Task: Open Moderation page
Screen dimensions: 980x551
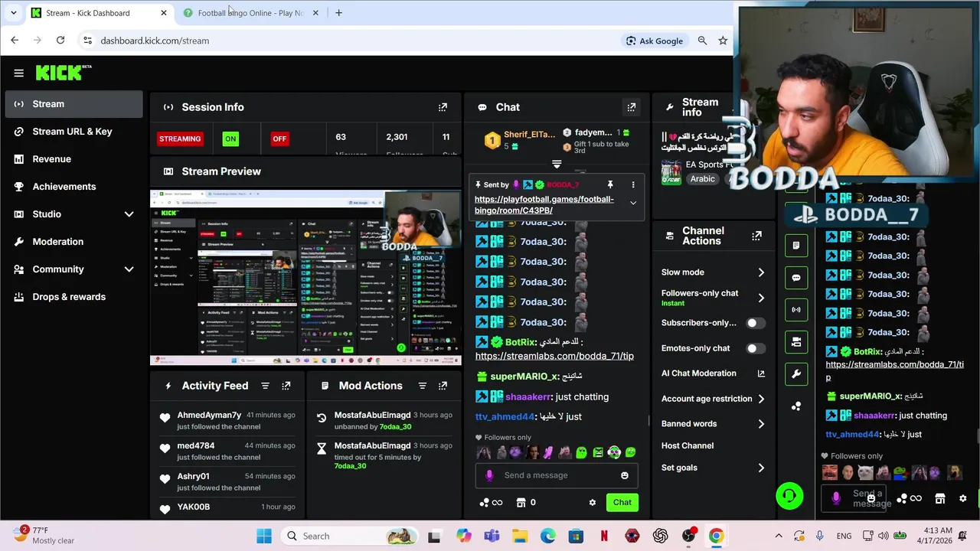Action: click(73, 242)
